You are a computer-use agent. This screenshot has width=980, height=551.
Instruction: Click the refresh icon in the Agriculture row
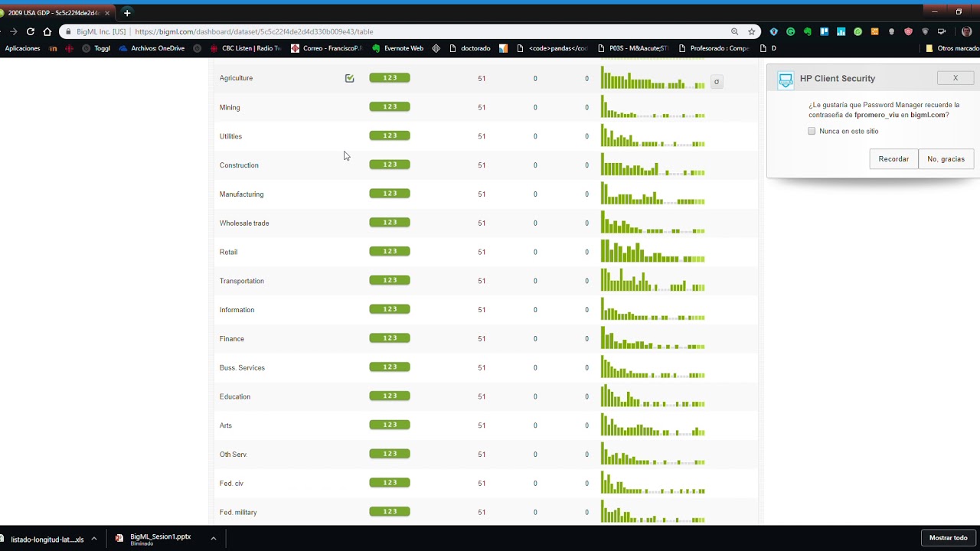point(717,82)
